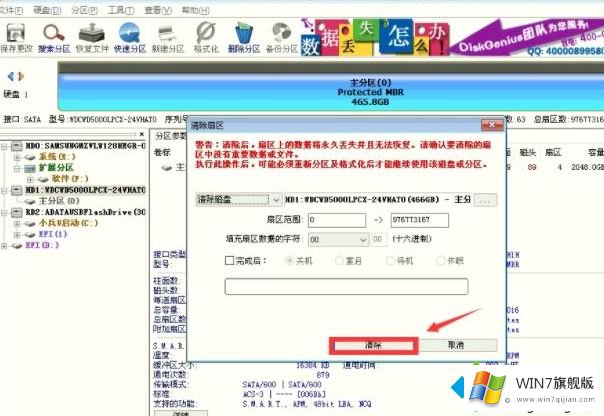Click the start sector field containing 0
This screenshot has height=416, width=604.
[337, 220]
